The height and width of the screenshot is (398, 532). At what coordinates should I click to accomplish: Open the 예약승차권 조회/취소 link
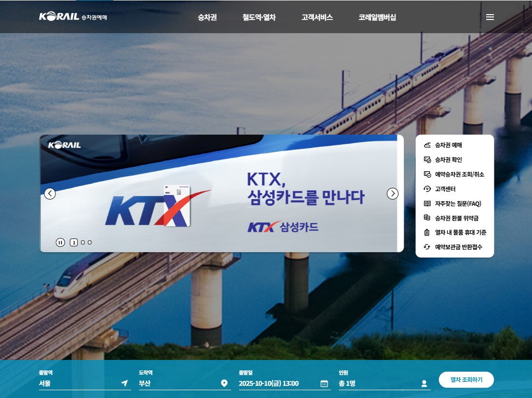click(x=460, y=175)
